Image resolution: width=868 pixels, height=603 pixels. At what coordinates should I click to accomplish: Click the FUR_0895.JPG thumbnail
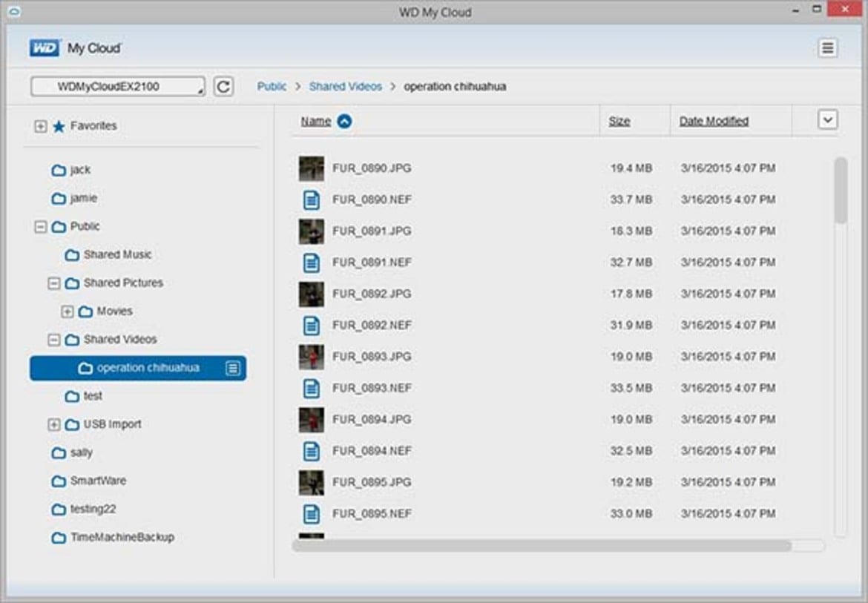click(x=312, y=483)
